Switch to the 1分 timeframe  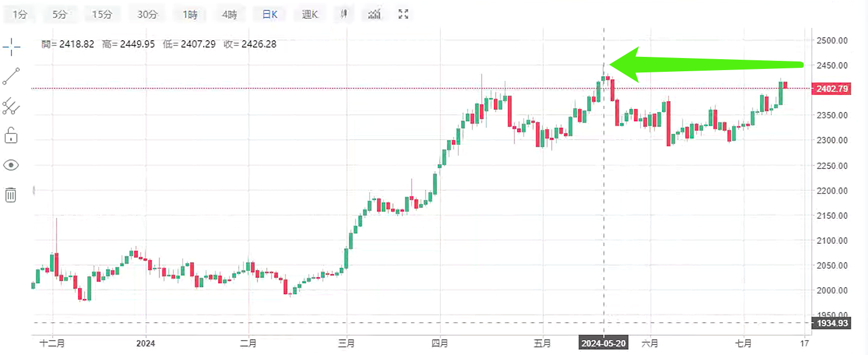click(x=20, y=15)
